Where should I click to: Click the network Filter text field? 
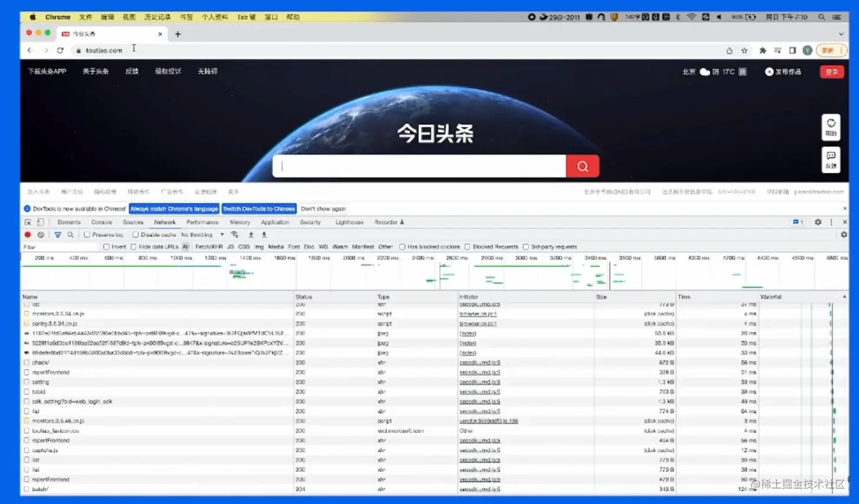click(x=61, y=247)
